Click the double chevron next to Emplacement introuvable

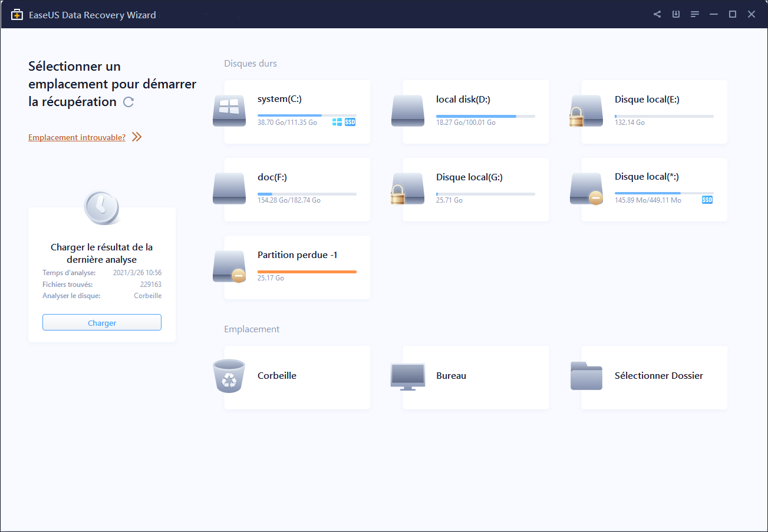click(x=137, y=137)
